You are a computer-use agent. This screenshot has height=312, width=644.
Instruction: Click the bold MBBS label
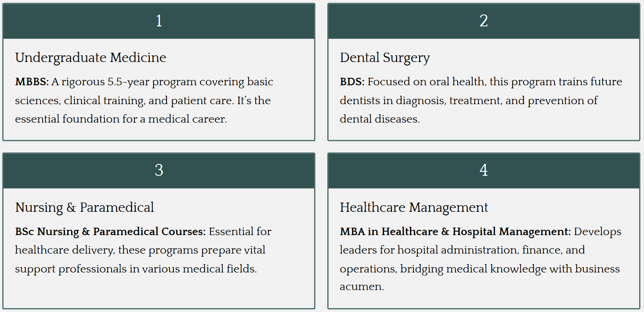pyautogui.click(x=32, y=82)
